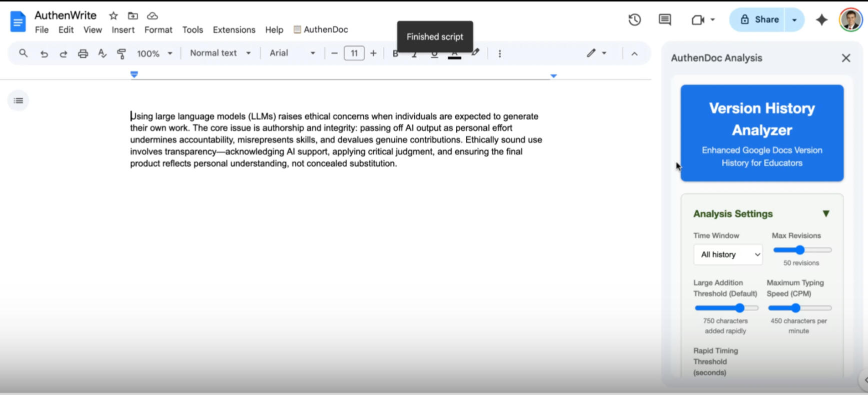
Task: Open the AuthenDoc menu
Action: tap(321, 29)
